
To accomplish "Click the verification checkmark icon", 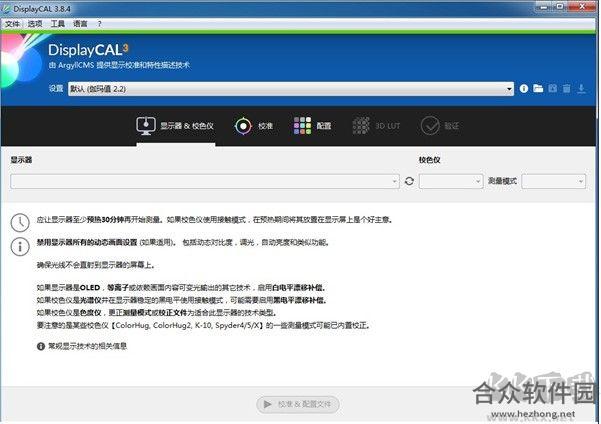I will coord(430,126).
